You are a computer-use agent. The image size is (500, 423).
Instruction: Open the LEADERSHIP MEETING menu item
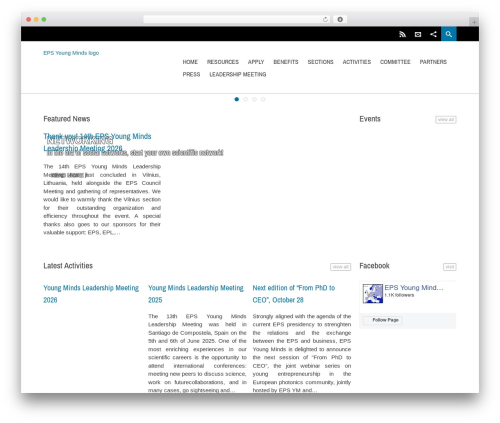[x=238, y=74]
